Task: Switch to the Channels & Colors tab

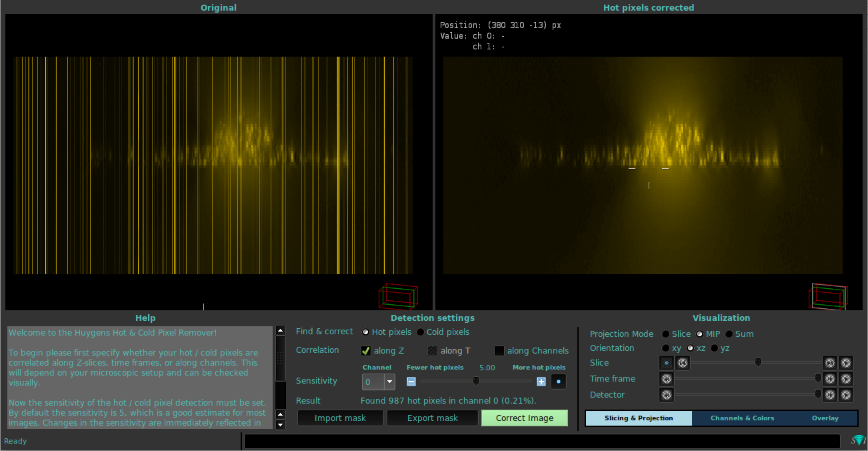Action: click(742, 418)
